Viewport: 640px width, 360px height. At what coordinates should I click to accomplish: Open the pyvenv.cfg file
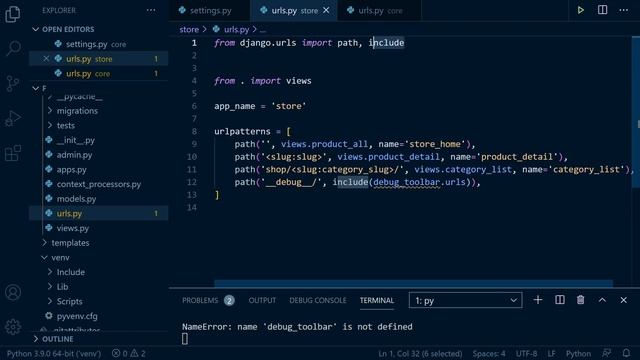(x=77, y=316)
